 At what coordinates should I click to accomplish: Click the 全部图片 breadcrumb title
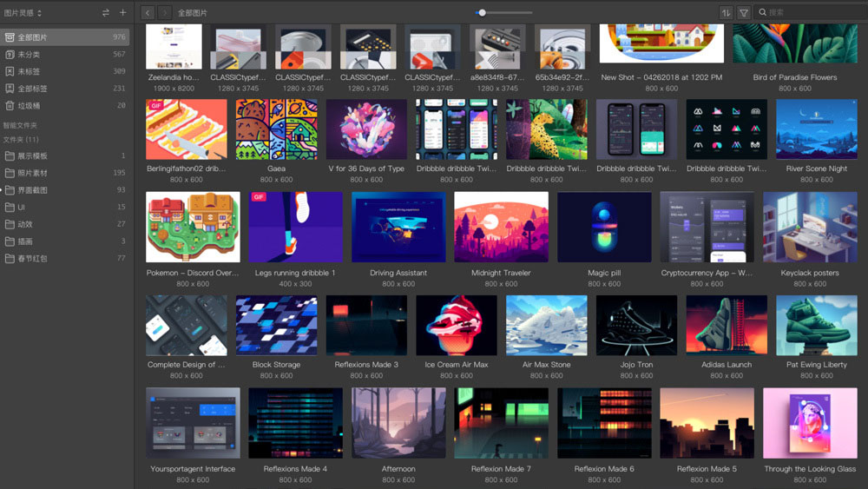(x=192, y=13)
